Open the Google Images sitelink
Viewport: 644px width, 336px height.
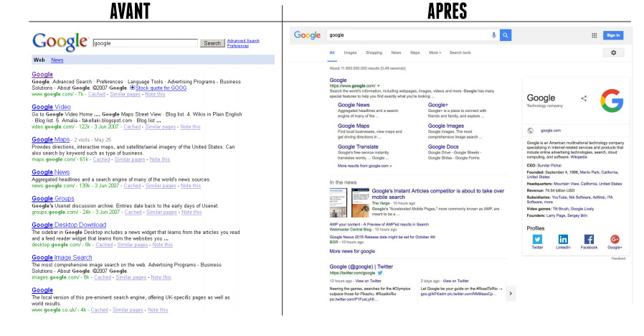click(x=446, y=126)
